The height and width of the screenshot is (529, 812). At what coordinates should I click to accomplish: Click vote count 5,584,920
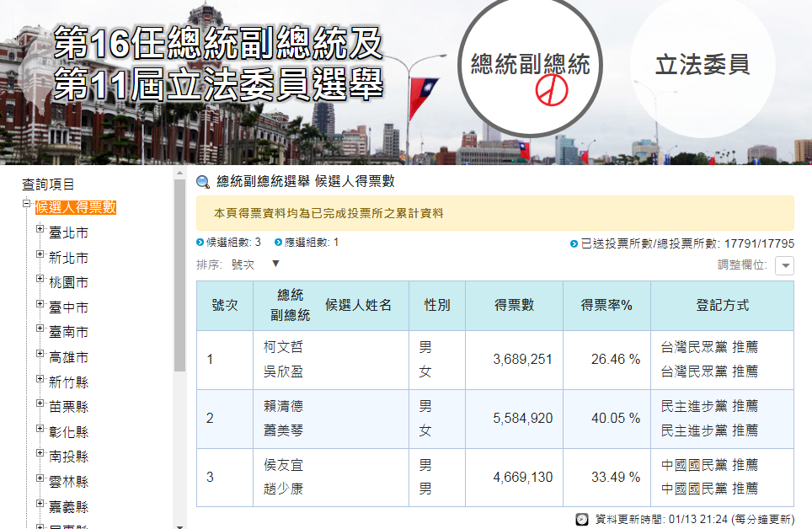(522, 418)
